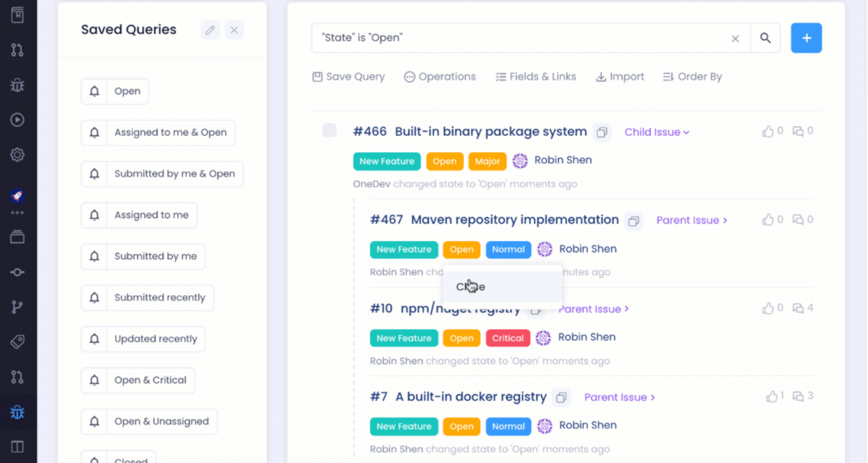Open the Order By dropdown
Screen dimensions: 868x463
(x=692, y=77)
